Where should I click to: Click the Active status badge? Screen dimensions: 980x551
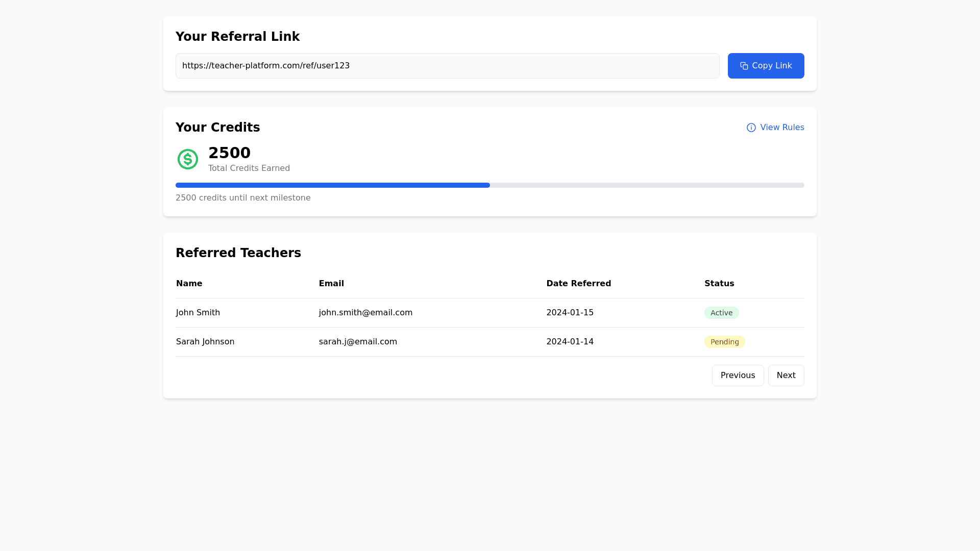click(721, 313)
